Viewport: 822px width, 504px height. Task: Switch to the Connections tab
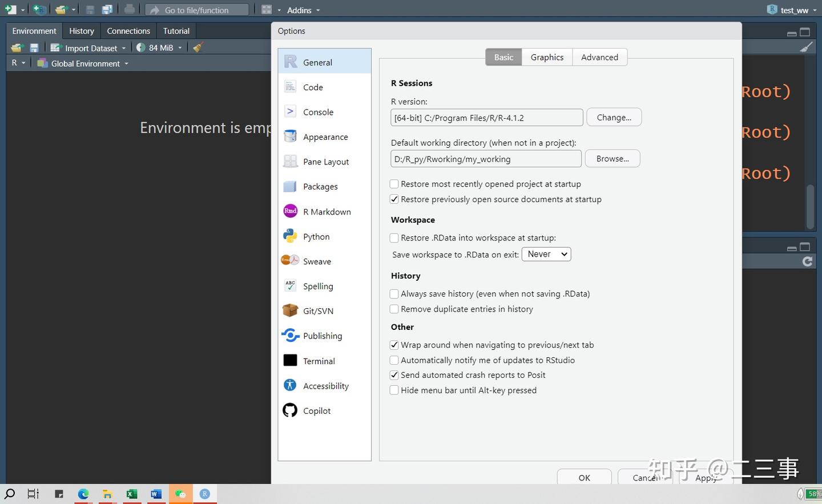click(128, 31)
